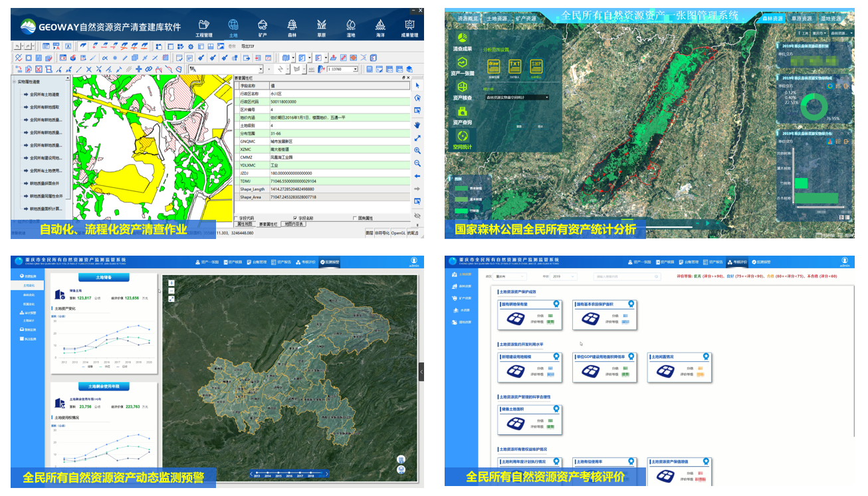Open 资产一张图 sidebar icon in 一张图 system
Image resolution: width=868 pixels, height=496 pixels.
[x=463, y=66]
